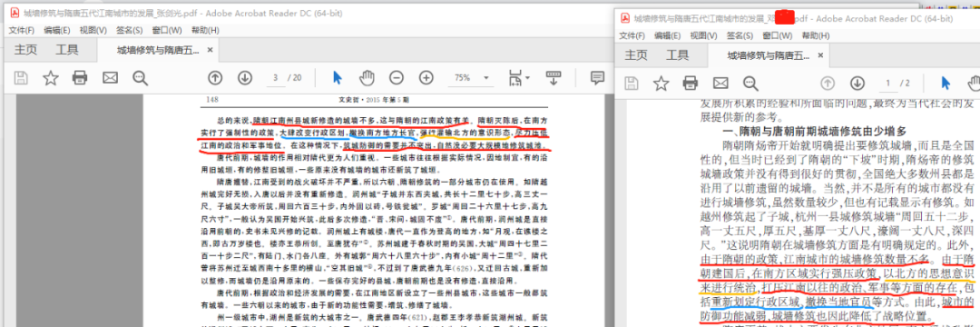
Task: Zoom in with the plus circle icon
Action: [x=426, y=77]
